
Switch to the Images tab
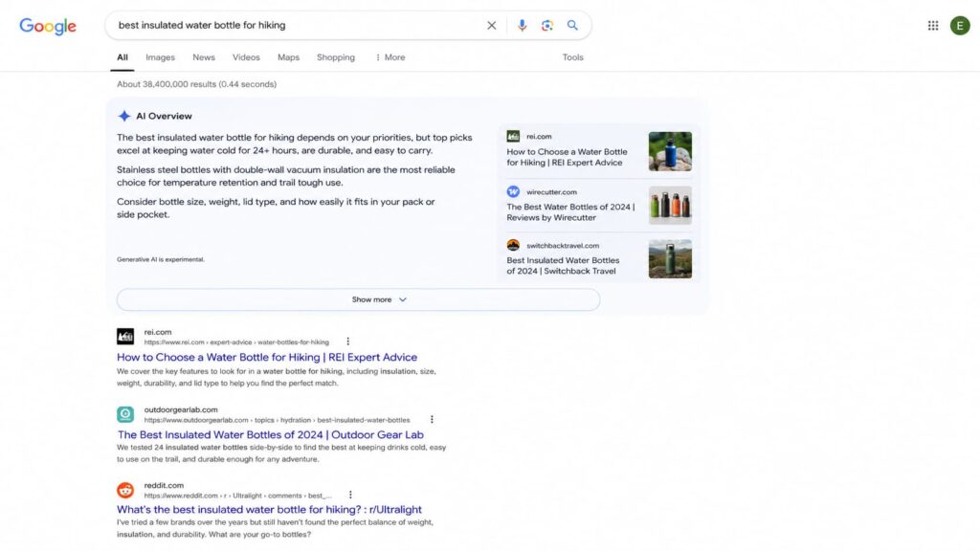pyautogui.click(x=160, y=57)
